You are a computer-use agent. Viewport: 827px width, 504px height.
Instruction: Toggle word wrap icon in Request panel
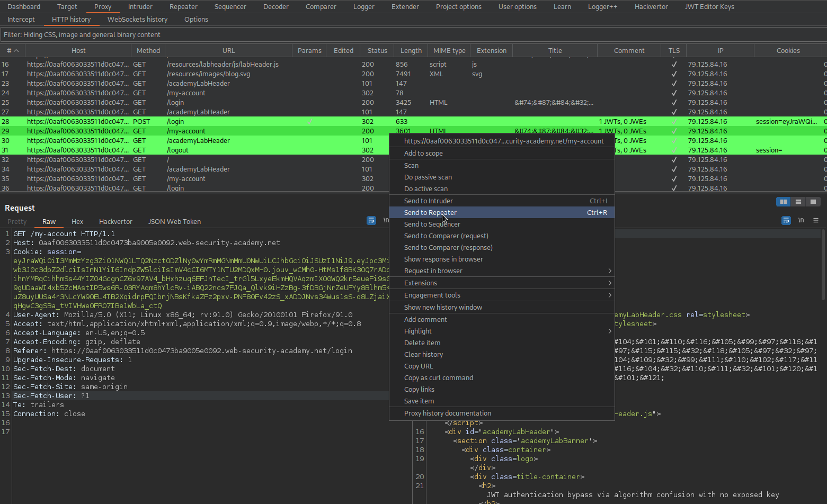[x=371, y=220]
